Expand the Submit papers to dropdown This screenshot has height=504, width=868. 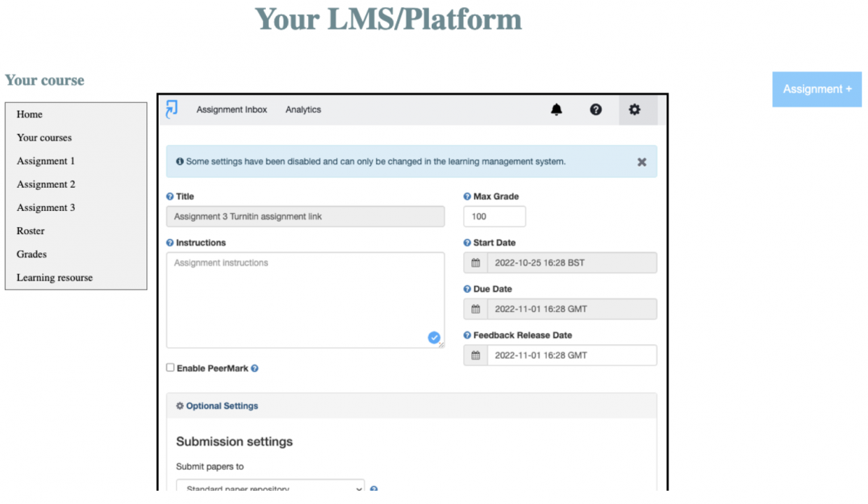270,488
